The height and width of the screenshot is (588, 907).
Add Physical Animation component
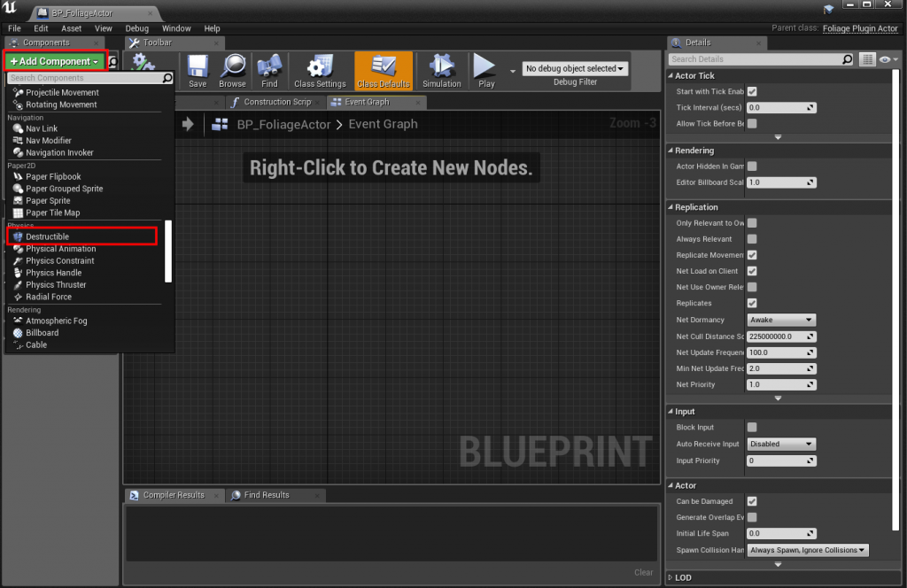(61, 249)
